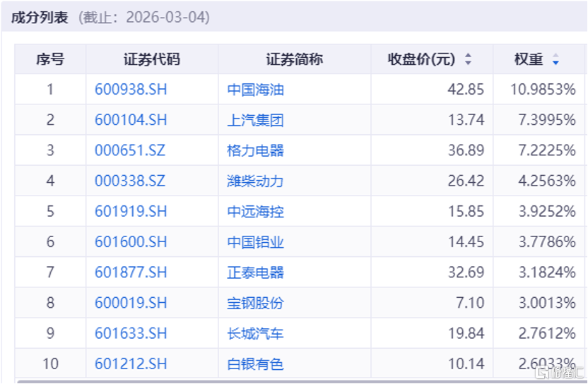Select weight value 10.9853%
This screenshot has width=588, height=384.
coord(543,90)
